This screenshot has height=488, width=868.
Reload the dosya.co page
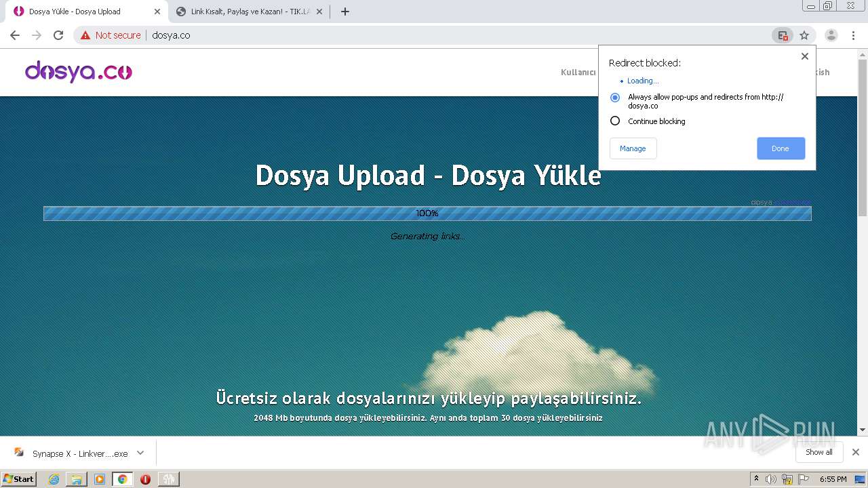(58, 35)
